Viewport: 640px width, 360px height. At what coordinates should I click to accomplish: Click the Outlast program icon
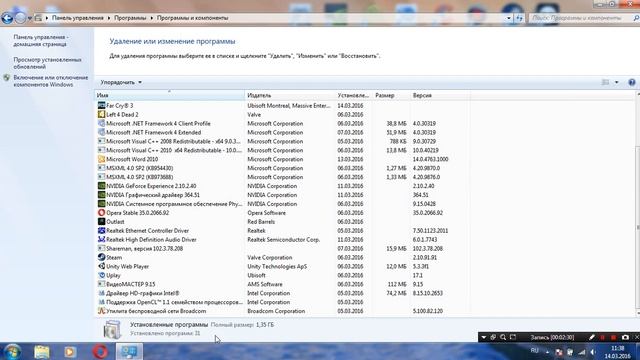click(x=101, y=222)
